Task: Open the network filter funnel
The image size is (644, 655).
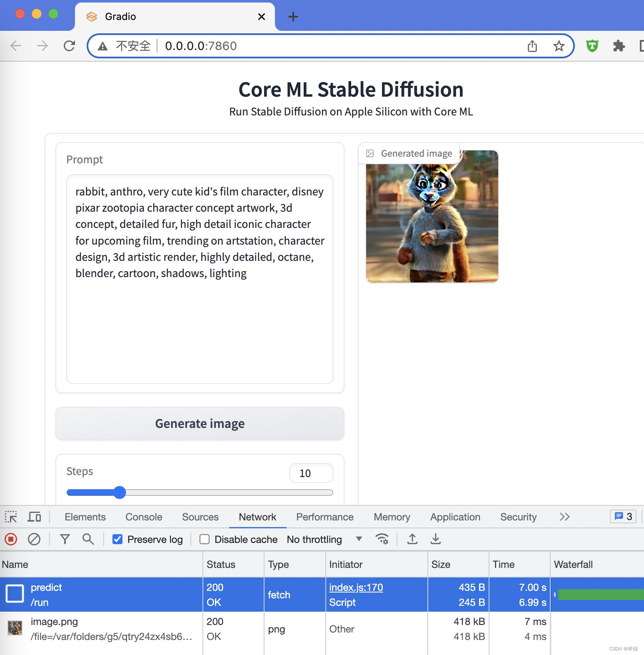Action: click(65, 539)
